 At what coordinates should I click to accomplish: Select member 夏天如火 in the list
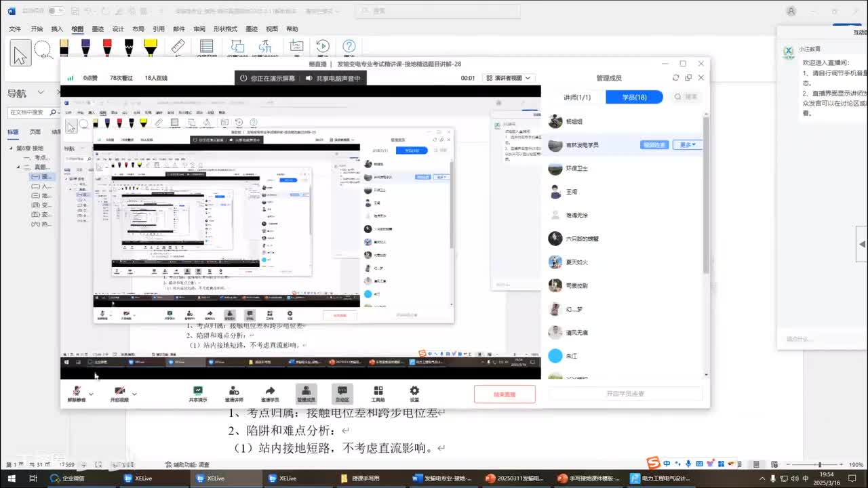(625, 262)
